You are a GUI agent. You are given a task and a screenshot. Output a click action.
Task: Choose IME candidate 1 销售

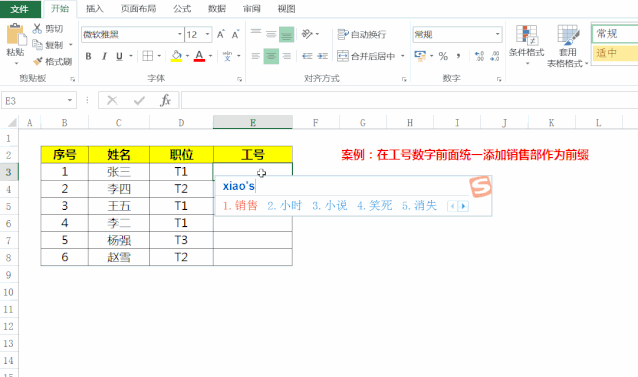point(240,206)
